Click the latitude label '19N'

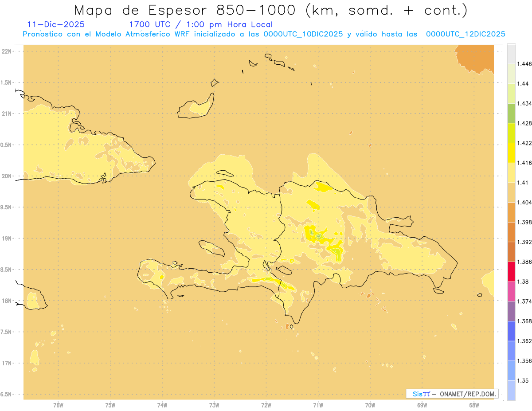[x=7, y=239]
